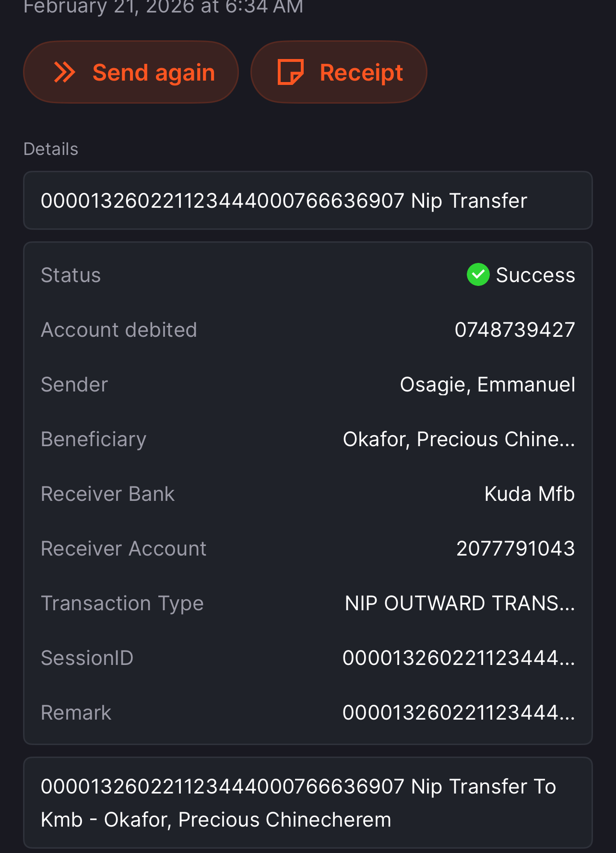Click the green Success checkmark icon

[478, 275]
